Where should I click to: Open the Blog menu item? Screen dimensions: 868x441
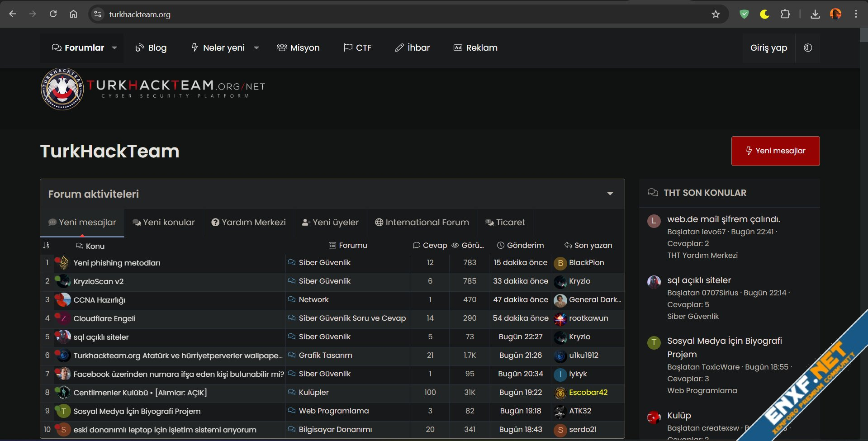(151, 47)
